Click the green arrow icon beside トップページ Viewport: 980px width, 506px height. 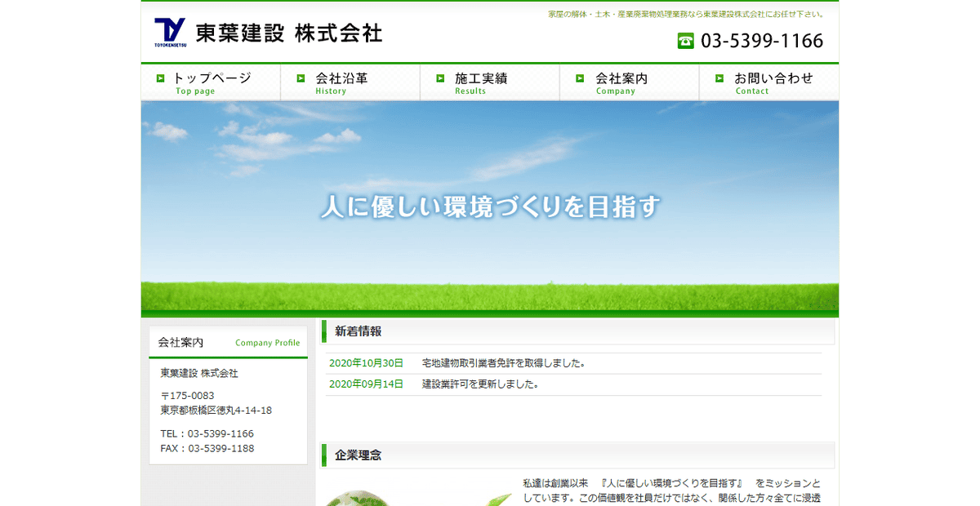pyautogui.click(x=161, y=79)
